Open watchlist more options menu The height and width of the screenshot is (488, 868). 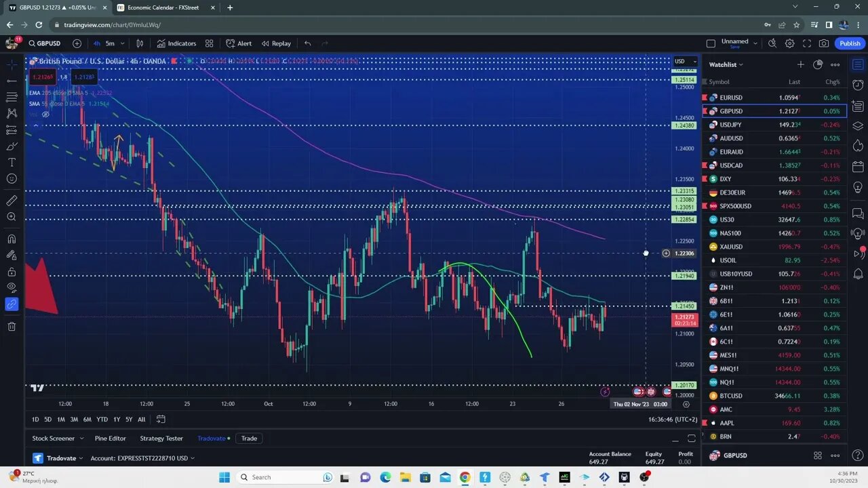tap(835, 64)
